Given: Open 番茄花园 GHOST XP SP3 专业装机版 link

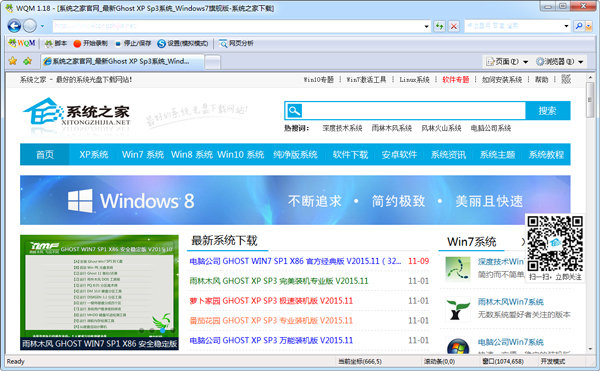Looking at the screenshot, I should [271, 321].
